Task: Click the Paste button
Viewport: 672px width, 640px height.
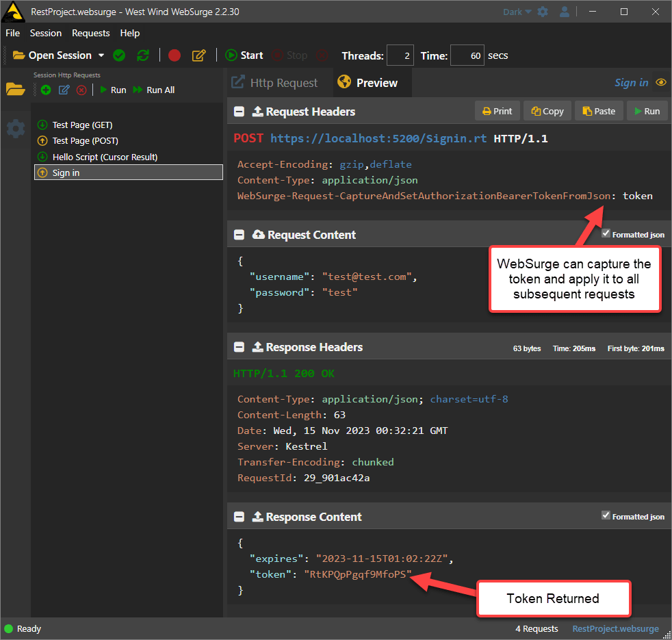Action: coord(599,111)
